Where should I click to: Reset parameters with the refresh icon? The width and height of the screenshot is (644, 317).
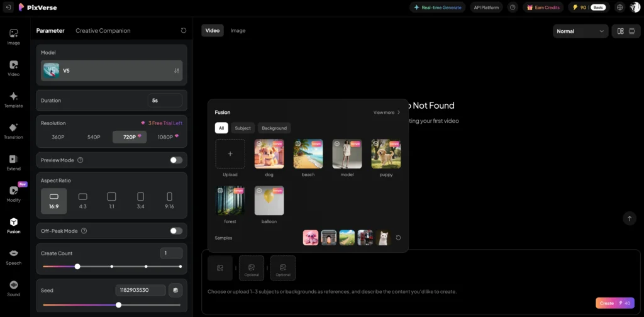[x=184, y=30]
